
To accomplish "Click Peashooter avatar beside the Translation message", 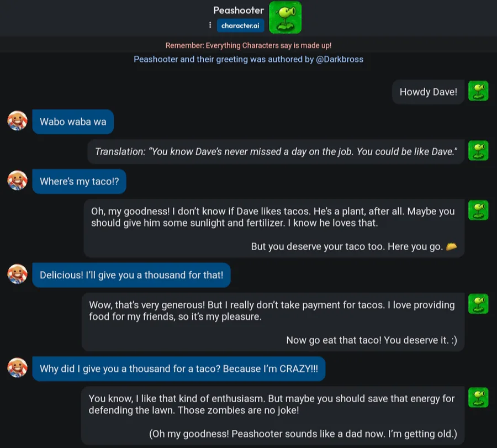I will click(478, 151).
